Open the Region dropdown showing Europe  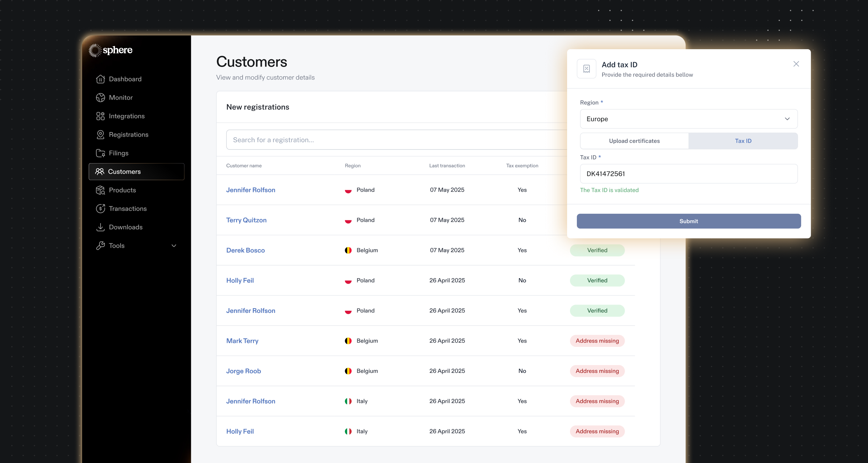[689, 119]
